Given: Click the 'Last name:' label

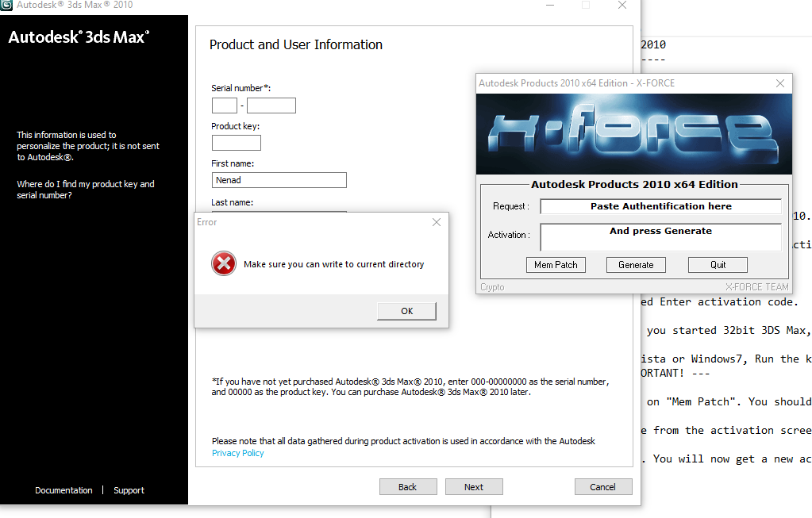Looking at the screenshot, I should (232, 202).
